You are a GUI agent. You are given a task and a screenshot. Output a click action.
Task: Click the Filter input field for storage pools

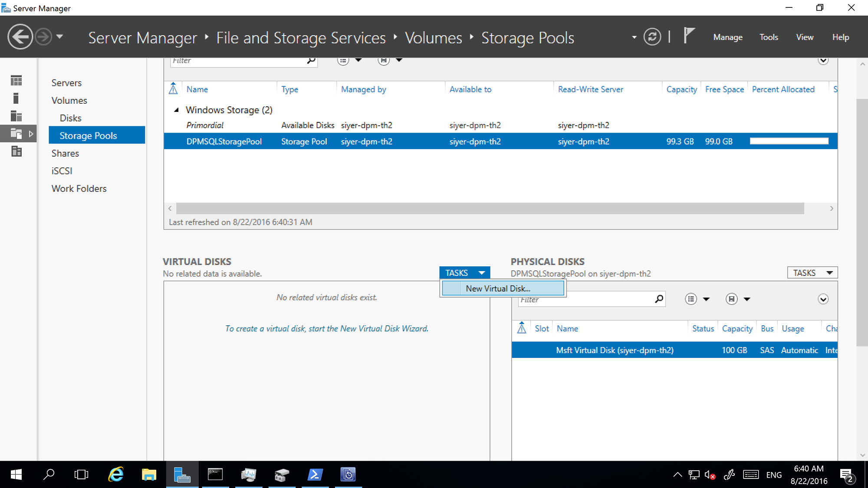[x=237, y=59]
